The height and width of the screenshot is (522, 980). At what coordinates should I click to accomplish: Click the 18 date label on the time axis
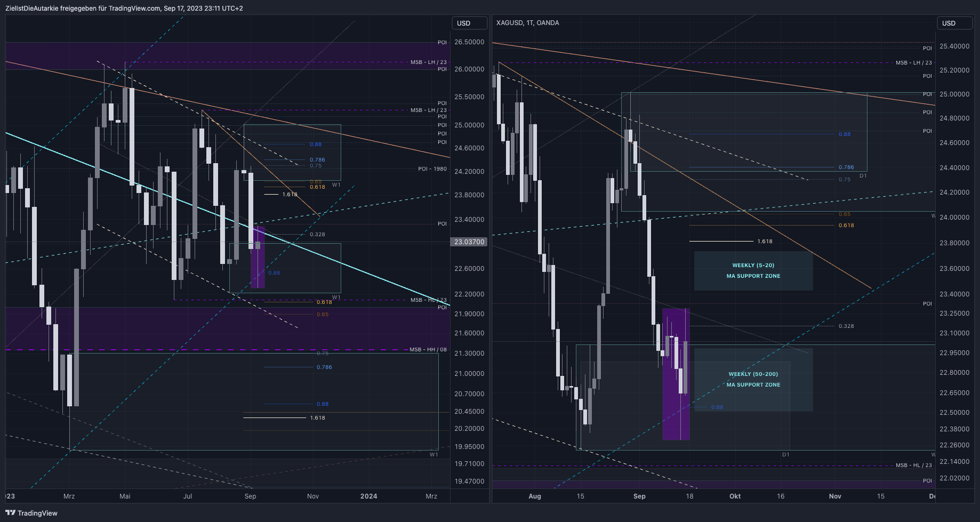click(690, 496)
